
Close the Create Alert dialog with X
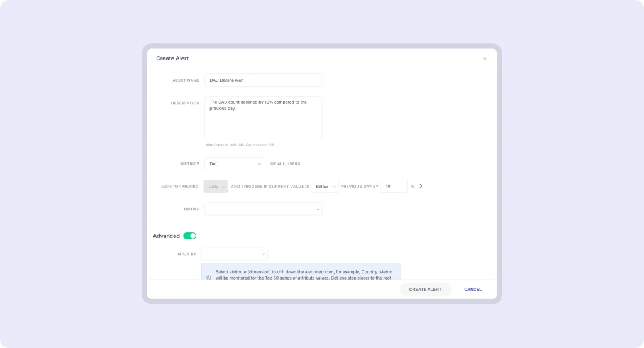pyautogui.click(x=484, y=58)
